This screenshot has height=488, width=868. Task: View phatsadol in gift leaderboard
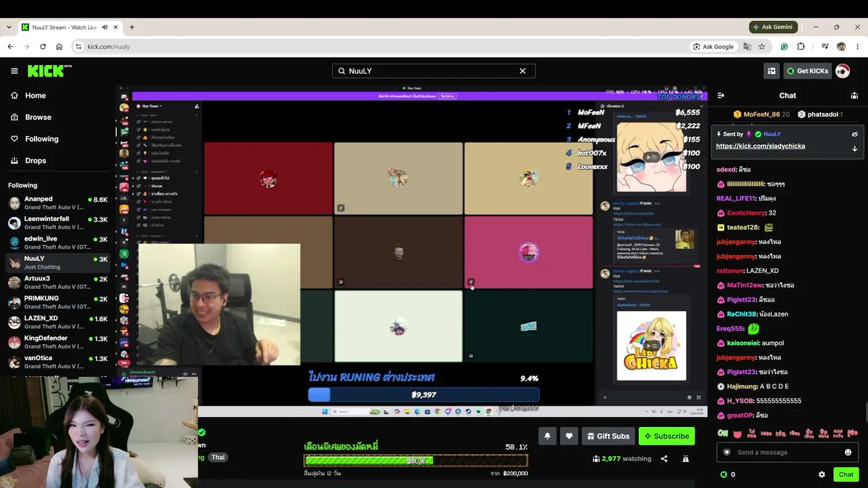tap(820, 115)
